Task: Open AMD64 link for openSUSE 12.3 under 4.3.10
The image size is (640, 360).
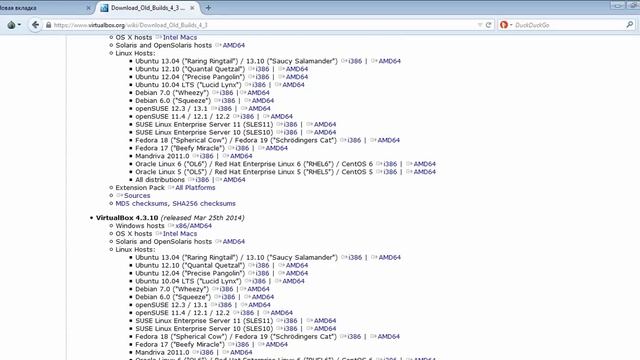Action: pos(259,305)
